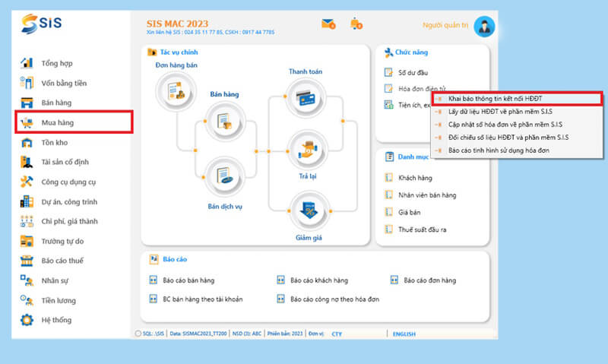This screenshot has width=608, height=364.
Task: Expand Tiện ích, excel item
Action: [407, 105]
